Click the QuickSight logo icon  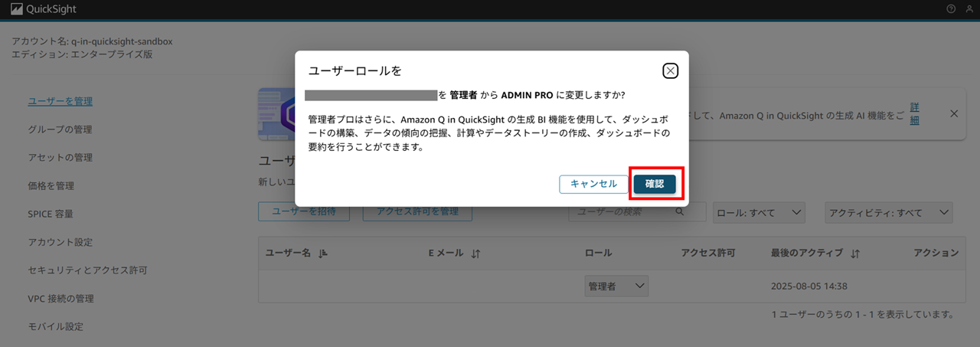17,9
